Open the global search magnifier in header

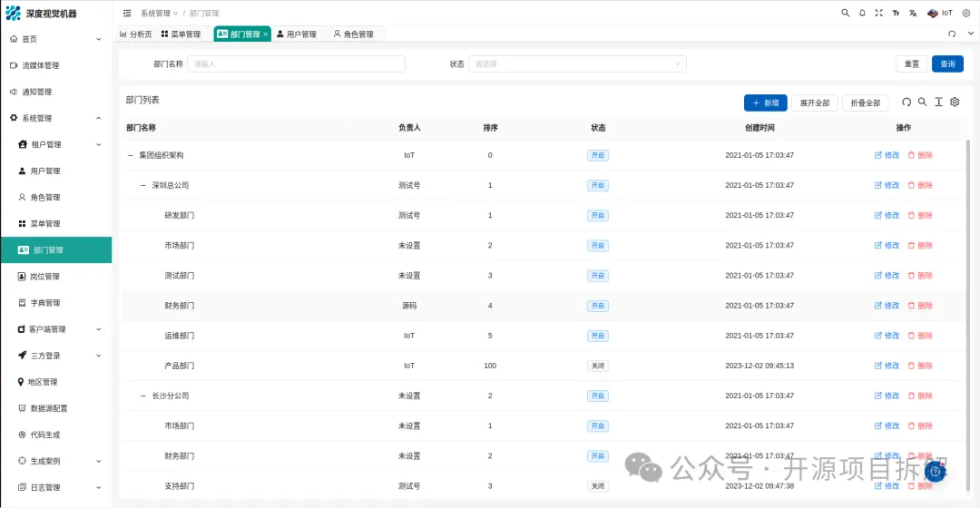[x=845, y=13]
